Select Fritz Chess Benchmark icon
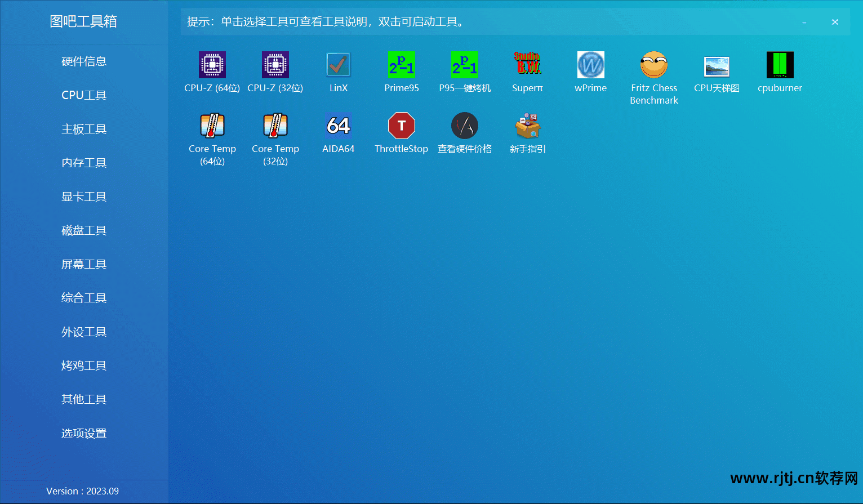The width and height of the screenshot is (863, 504). coord(654,65)
